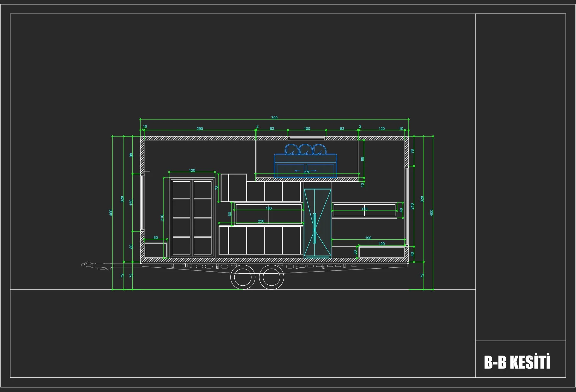Click the 400 height dimension on the right

pos(431,213)
